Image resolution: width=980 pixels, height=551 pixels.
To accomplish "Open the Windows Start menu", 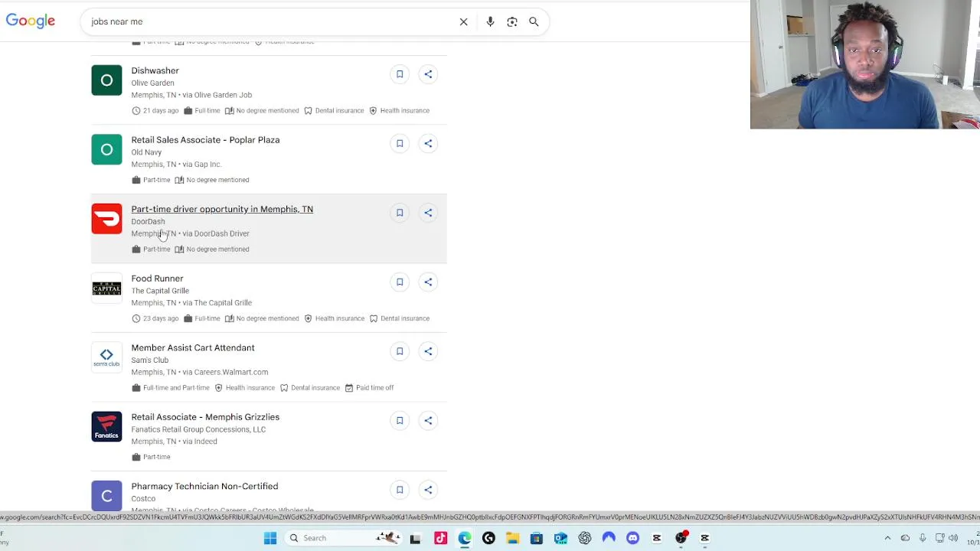I will click(270, 538).
